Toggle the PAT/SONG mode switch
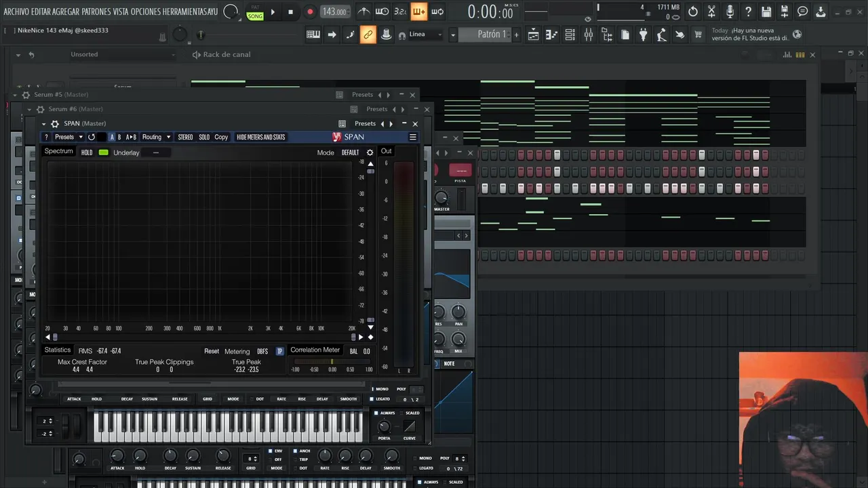The image size is (868, 488). pyautogui.click(x=255, y=12)
